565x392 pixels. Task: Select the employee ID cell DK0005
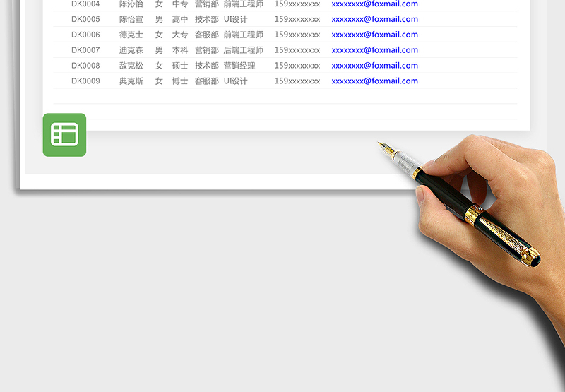[x=85, y=19]
